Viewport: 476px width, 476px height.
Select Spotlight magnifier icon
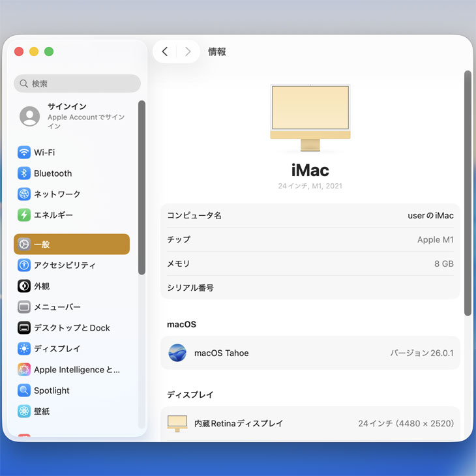coord(24,391)
